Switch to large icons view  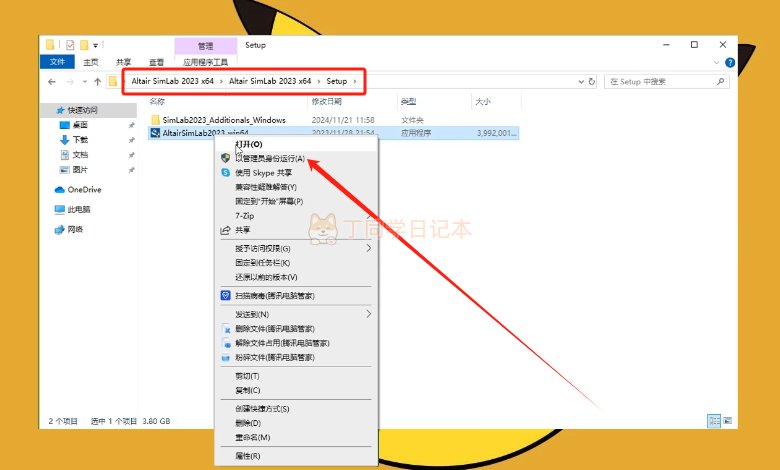pos(727,421)
